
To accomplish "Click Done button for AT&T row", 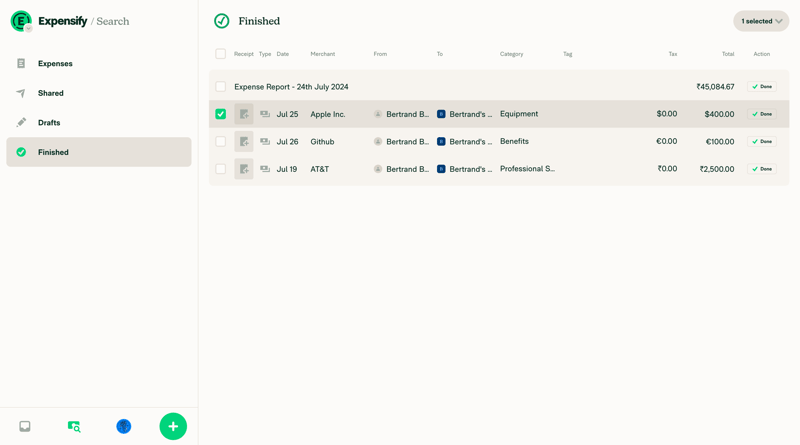I will 762,169.
